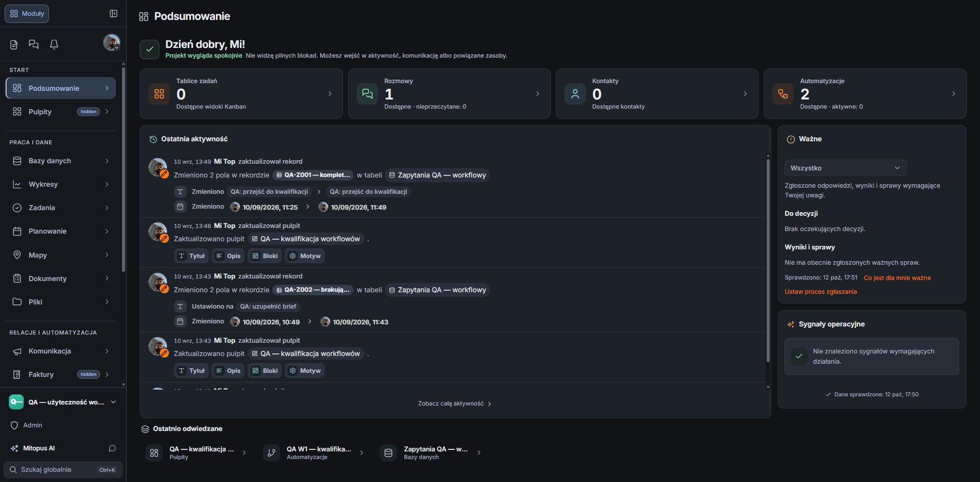Click the QA-Z002 — brakują... record chip

point(313,290)
